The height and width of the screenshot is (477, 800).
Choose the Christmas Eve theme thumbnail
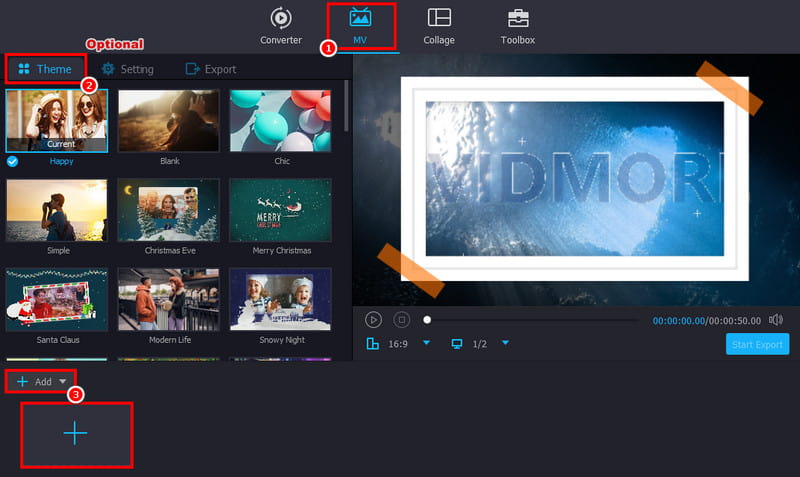tap(169, 210)
